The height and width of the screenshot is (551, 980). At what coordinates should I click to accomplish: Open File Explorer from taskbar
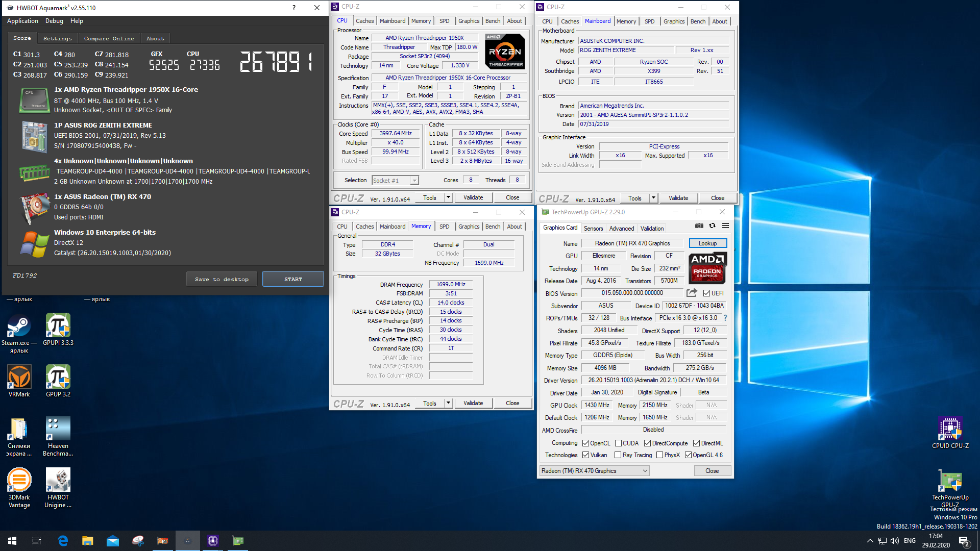(x=88, y=541)
